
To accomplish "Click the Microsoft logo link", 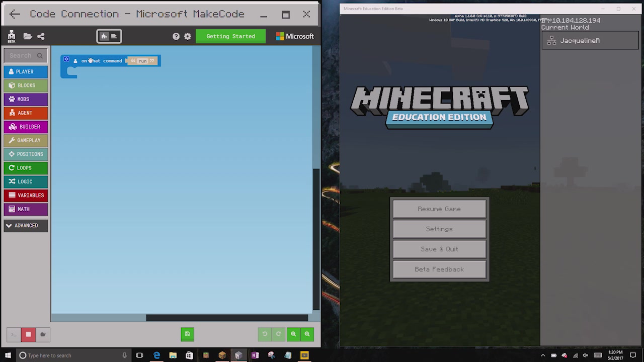I will [x=295, y=36].
